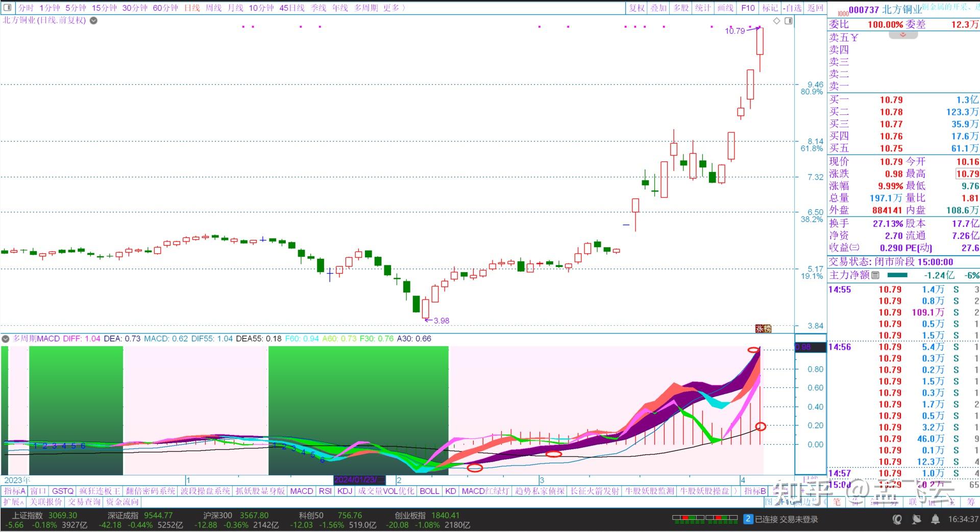Image resolution: width=980 pixels, height=532 pixels.
Task: Click the red 张榜 icon at chart bottom
Action: tap(763, 328)
